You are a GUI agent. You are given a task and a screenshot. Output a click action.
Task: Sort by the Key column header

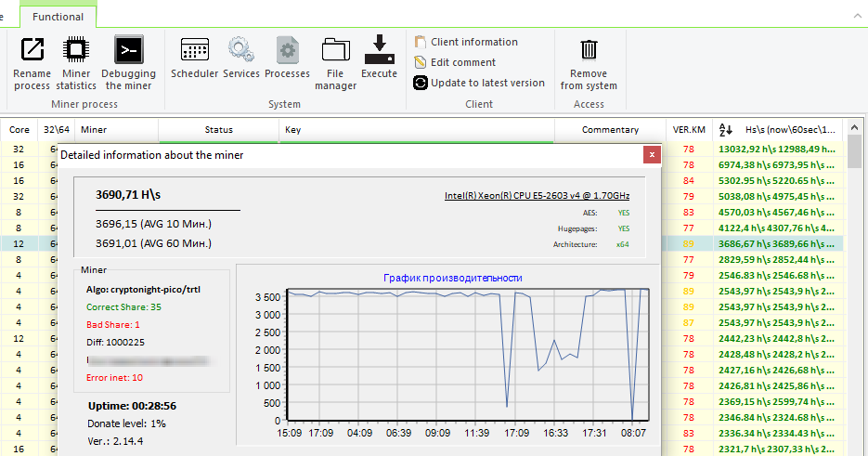(x=417, y=130)
